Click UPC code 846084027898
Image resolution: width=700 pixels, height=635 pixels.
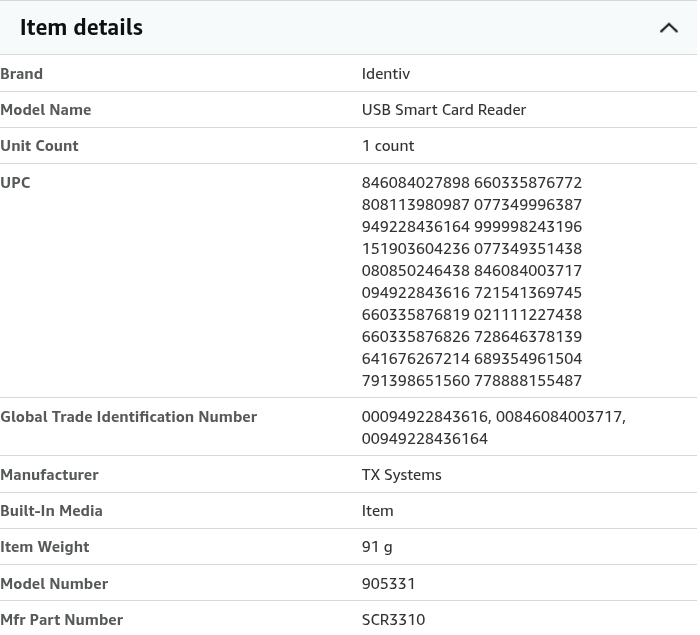(416, 183)
